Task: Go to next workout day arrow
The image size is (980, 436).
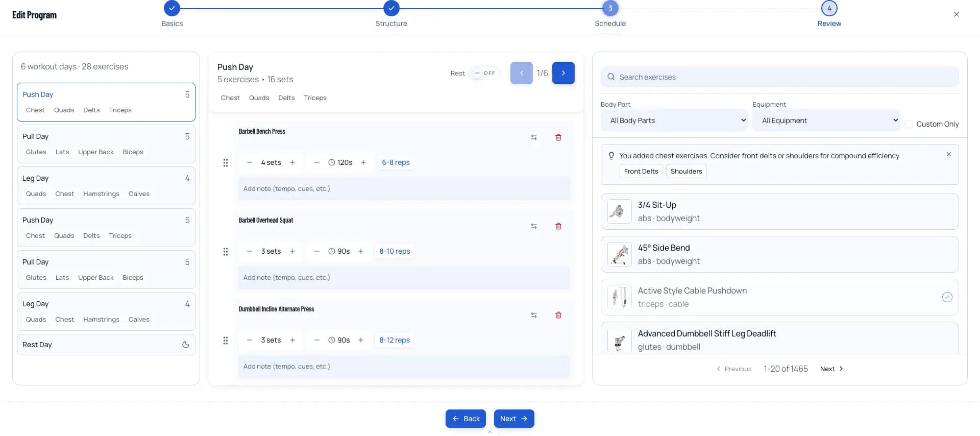Action: [563, 73]
